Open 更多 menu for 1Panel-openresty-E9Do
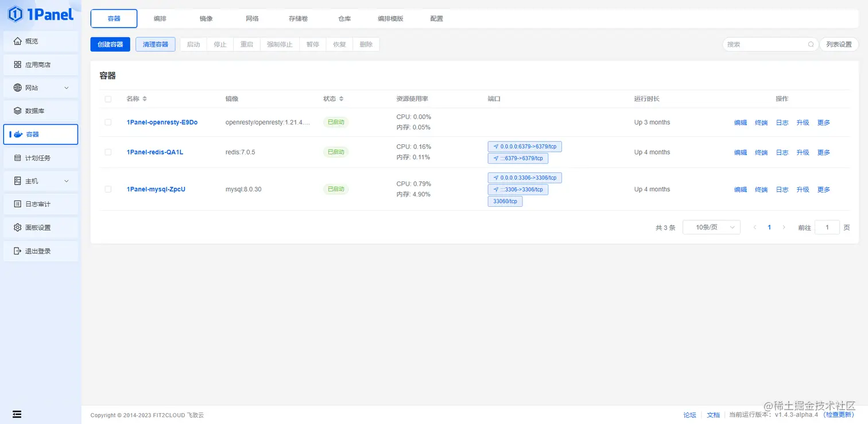The image size is (868, 424). click(x=824, y=122)
